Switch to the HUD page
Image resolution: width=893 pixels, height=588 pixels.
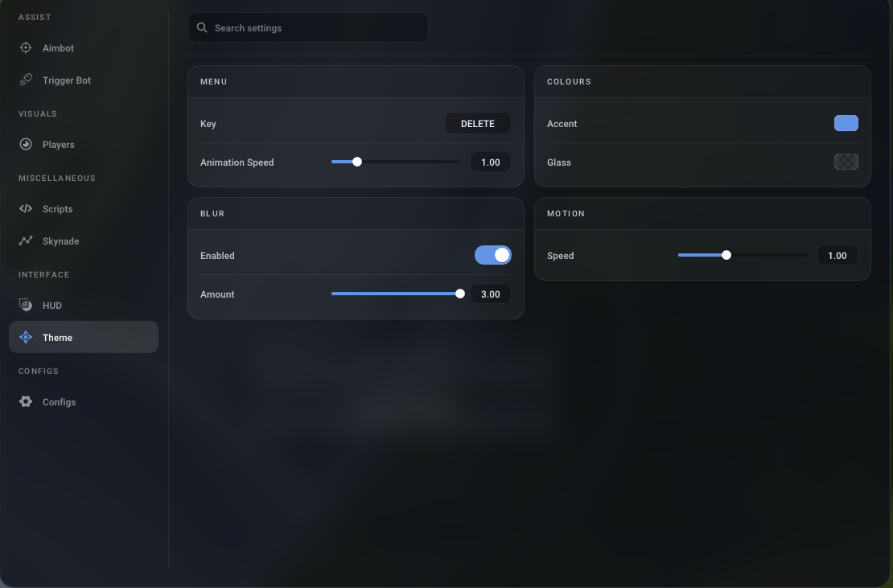pos(84,305)
